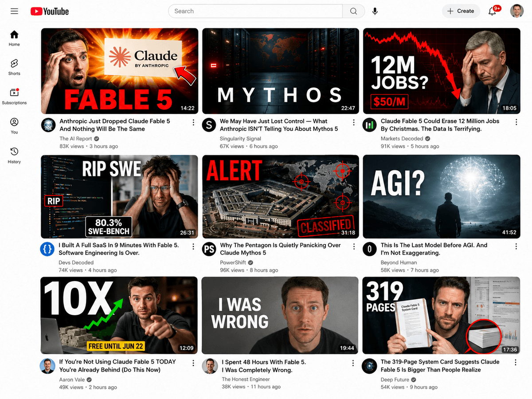Open options for 'We May Have Just Lost Control' video
532x399 pixels.
[354, 122]
